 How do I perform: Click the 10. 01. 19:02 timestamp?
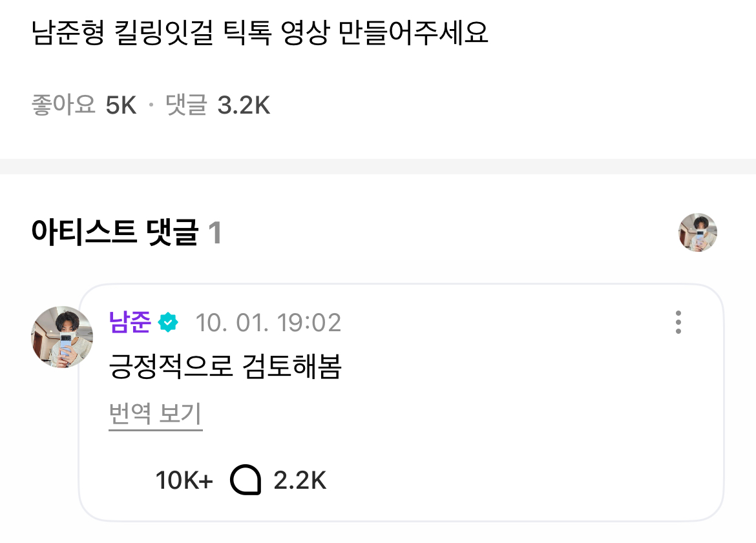[268, 322]
